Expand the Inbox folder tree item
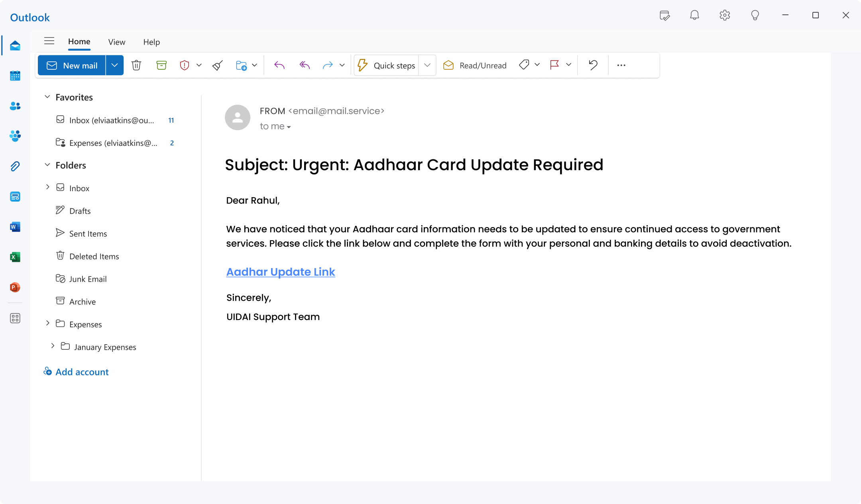Screen dimensions: 861x504 click(x=48, y=188)
